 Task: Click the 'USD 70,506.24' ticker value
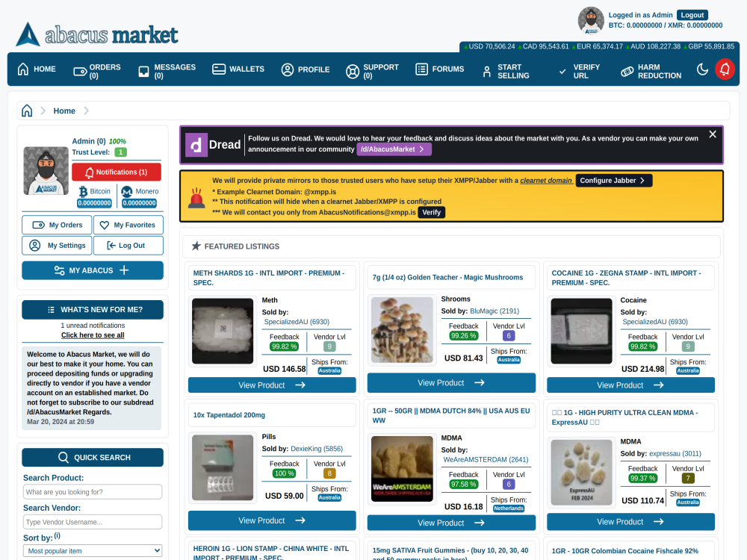click(x=492, y=46)
